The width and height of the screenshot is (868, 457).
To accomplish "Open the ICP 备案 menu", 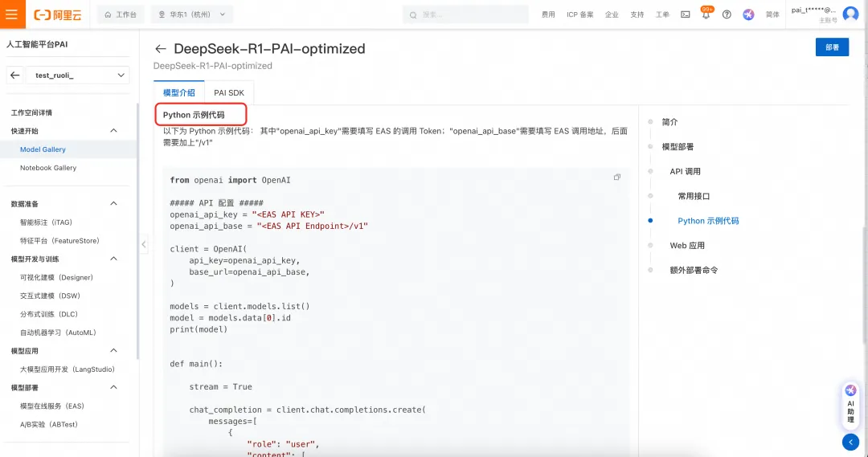I will [579, 15].
